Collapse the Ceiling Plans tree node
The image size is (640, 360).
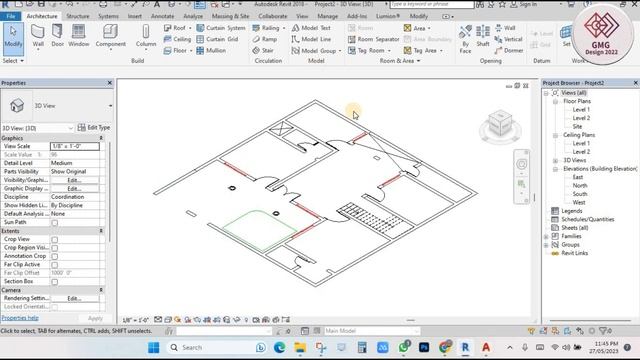coord(555,135)
